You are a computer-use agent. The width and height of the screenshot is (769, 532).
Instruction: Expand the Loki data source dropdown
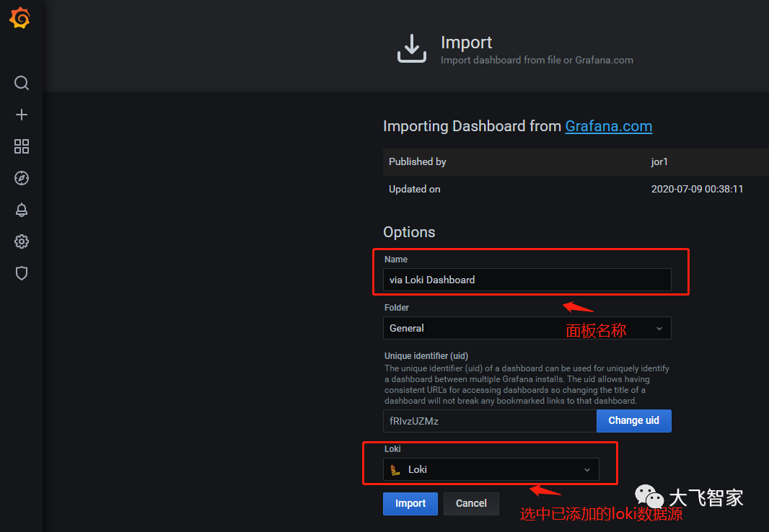(x=491, y=469)
